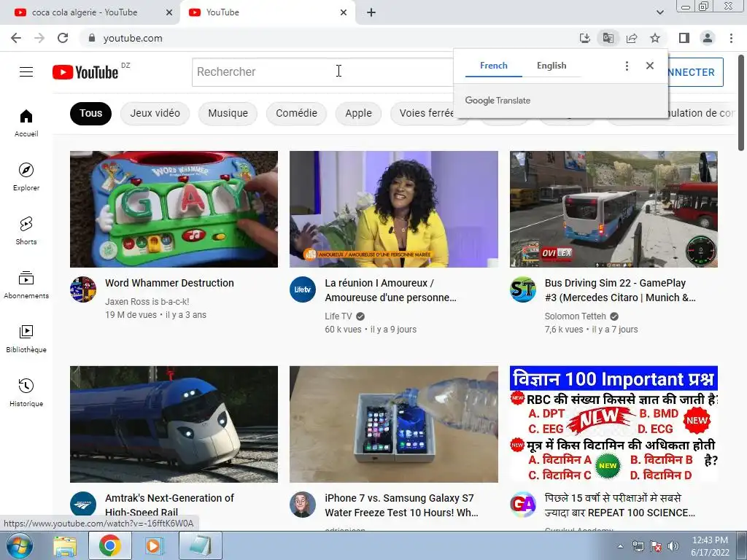Show hidden system tray icons

(620, 546)
